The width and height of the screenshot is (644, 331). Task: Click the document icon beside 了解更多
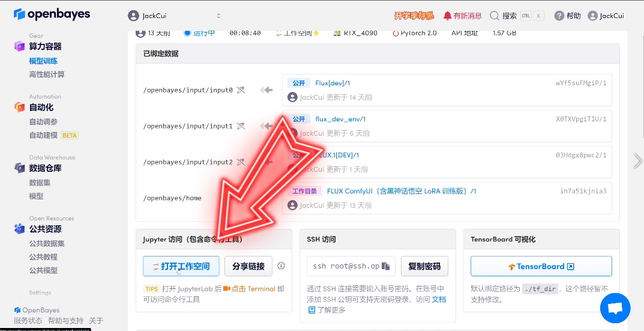311,309
